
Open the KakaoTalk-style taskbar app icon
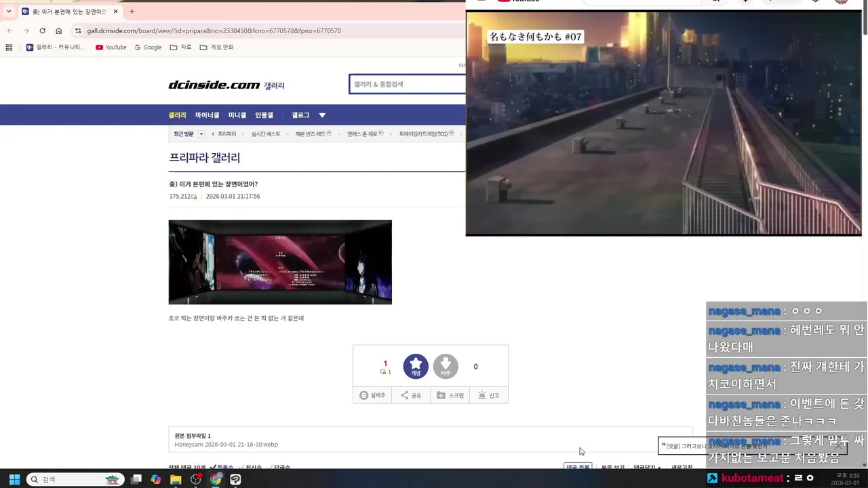(235, 479)
